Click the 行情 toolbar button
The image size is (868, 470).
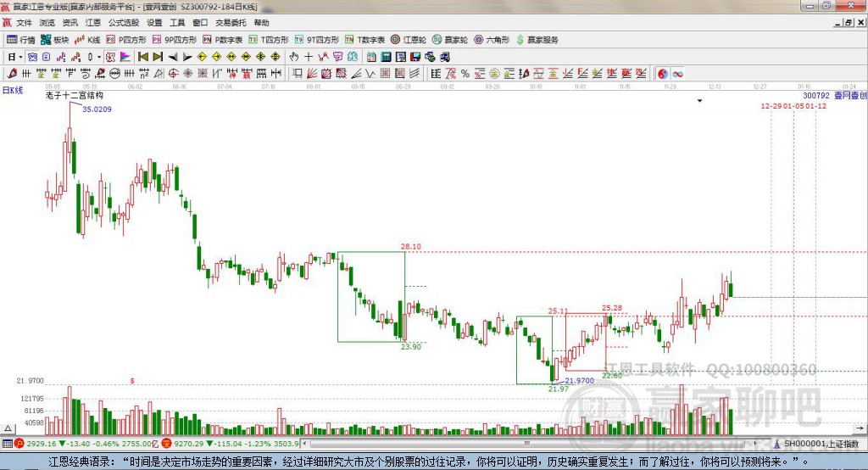21,40
